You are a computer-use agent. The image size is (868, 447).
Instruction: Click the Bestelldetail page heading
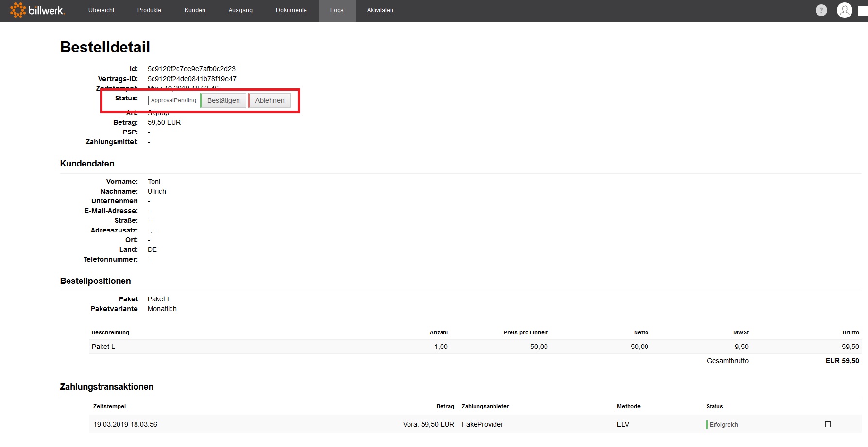click(105, 47)
